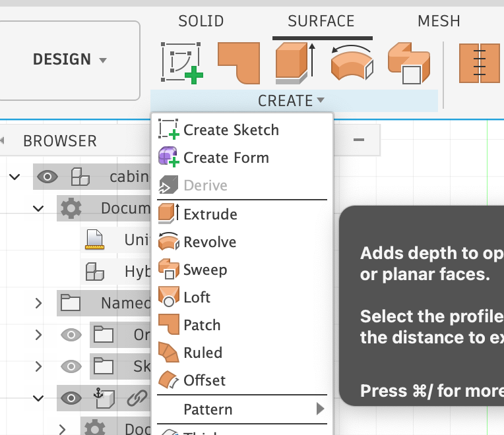Click the Stitch tool icon in the toolbar
The width and height of the screenshot is (504, 435).
point(479,63)
